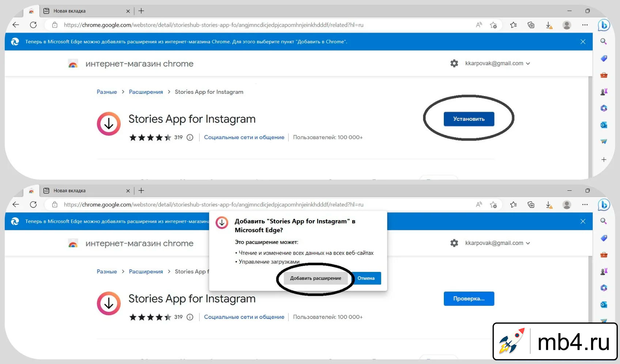Viewport: 620px width, 364px height.
Task: Expand kkarpovak@gmail.com account dropdown in lower window
Action: click(498, 243)
